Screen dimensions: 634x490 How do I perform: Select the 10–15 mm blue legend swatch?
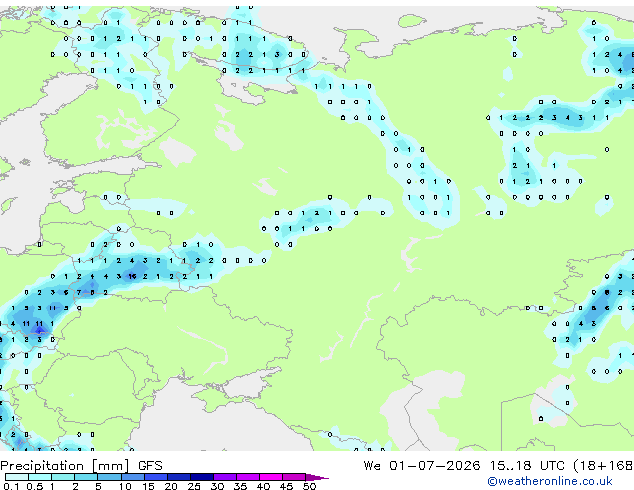click(x=133, y=477)
